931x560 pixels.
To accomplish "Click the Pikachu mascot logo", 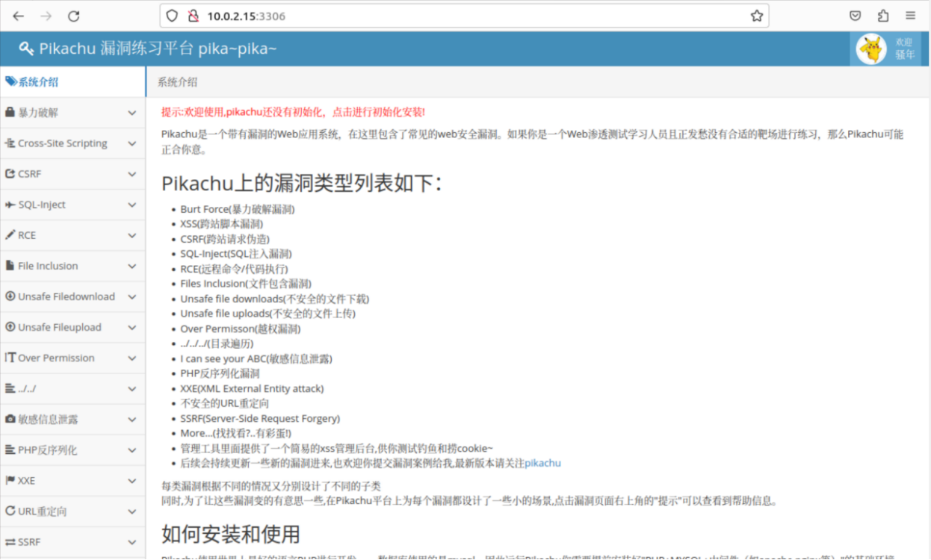I will [870, 48].
